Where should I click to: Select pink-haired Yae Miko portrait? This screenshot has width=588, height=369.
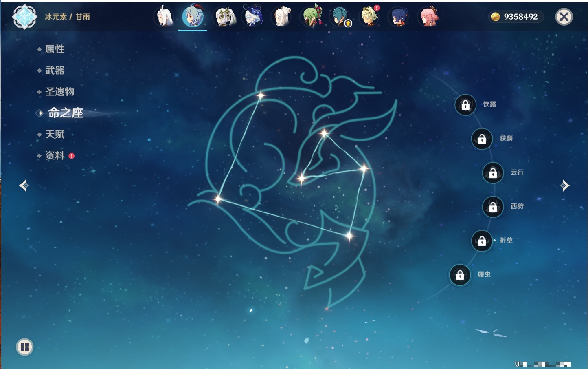pos(428,16)
